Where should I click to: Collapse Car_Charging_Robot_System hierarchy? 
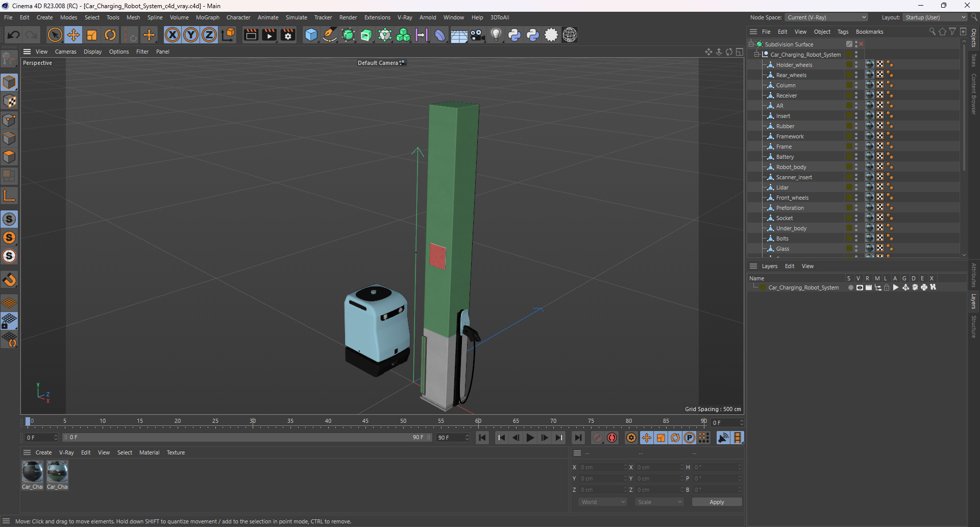pyautogui.click(x=757, y=55)
